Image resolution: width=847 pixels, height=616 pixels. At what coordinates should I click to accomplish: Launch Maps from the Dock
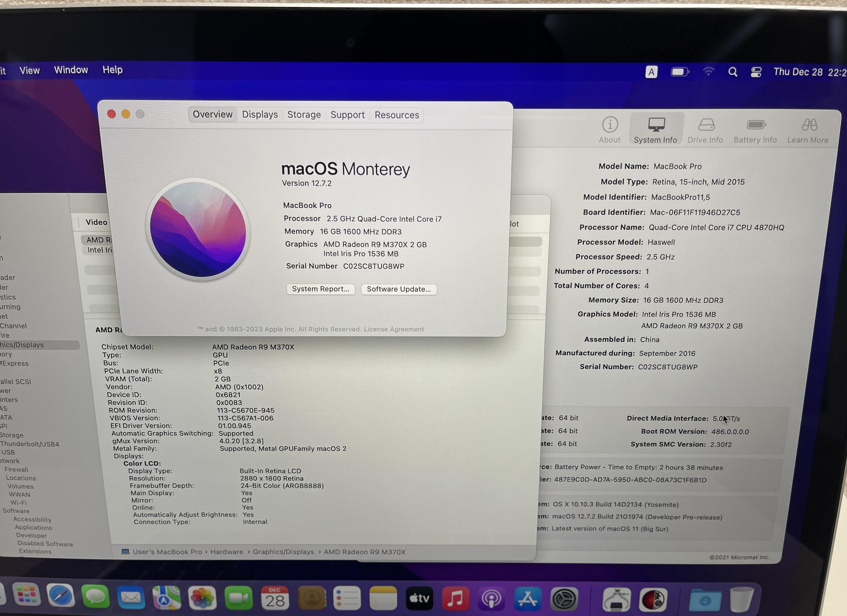[x=167, y=598]
